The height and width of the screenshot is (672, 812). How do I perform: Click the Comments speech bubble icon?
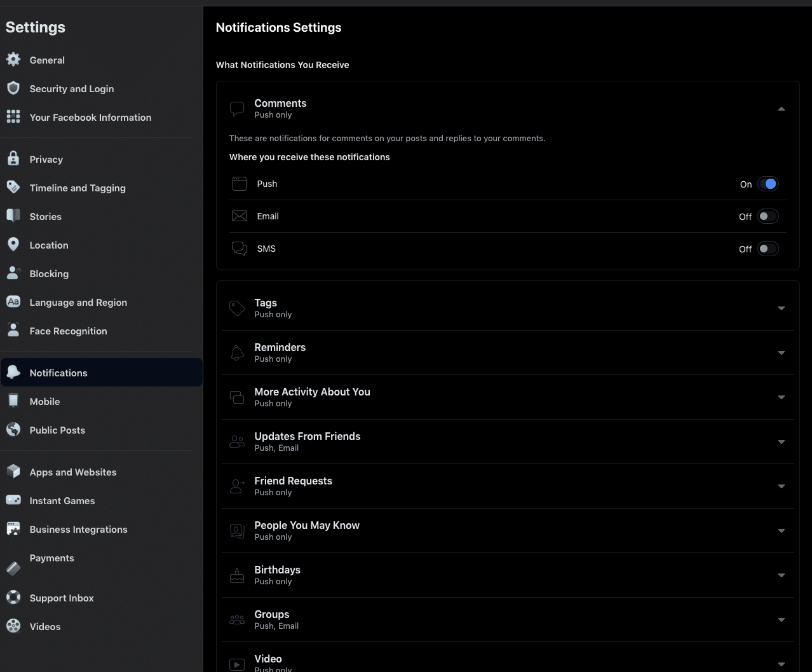[x=237, y=109]
